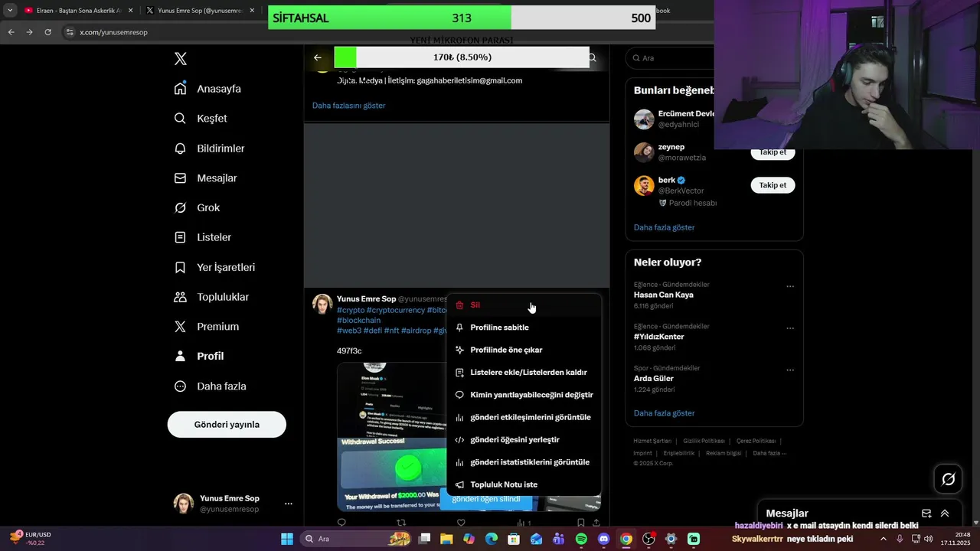The image size is (980, 551).
Task: Bookmark the crypto post
Action: click(580, 523)
